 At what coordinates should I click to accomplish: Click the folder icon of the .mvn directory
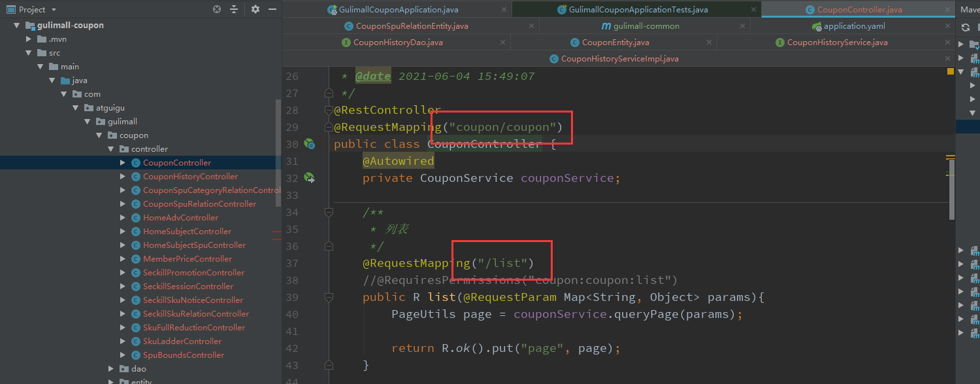click(42, 39)
